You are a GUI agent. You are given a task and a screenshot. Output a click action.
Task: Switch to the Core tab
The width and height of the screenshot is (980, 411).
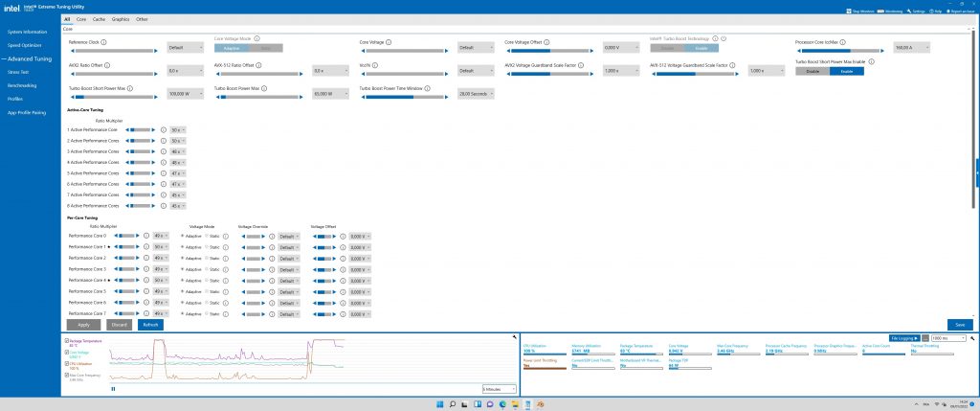click(81, 19)
